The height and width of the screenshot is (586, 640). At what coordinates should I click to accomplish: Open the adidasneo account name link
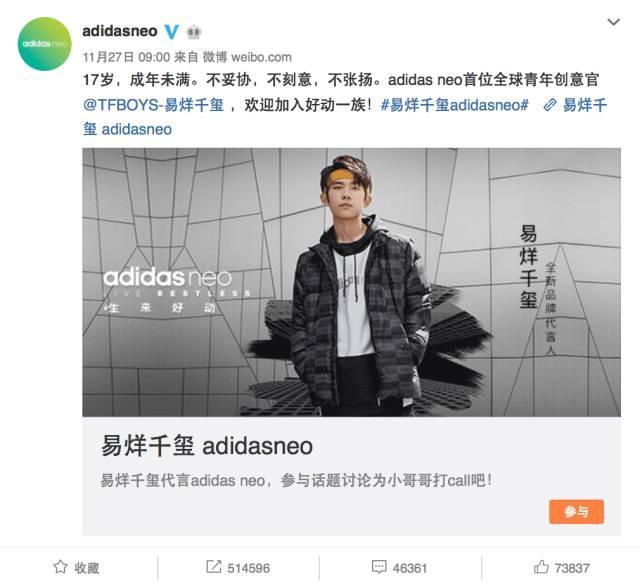click(120, 31)
